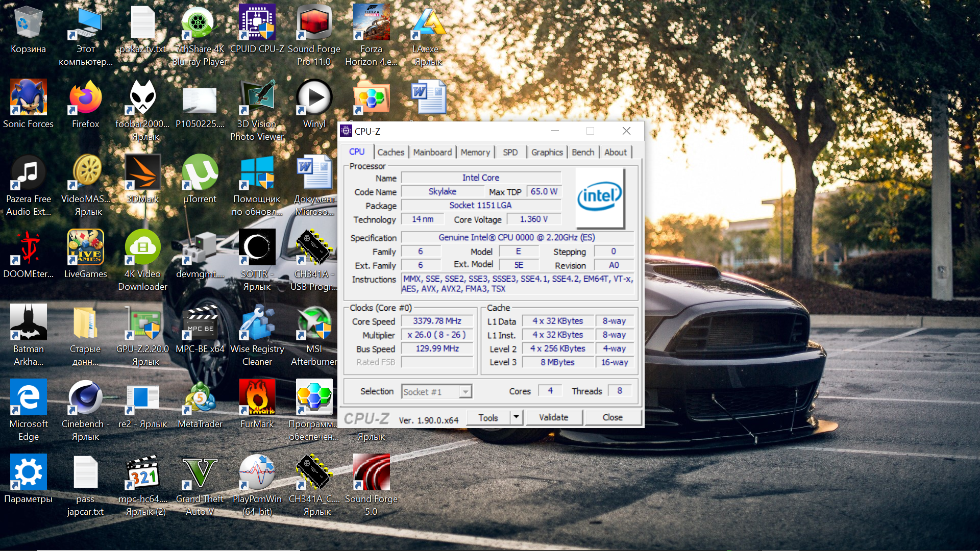Open the Graphics tab
The height and width of the screenshot is (551, 980).
(547, 152)
